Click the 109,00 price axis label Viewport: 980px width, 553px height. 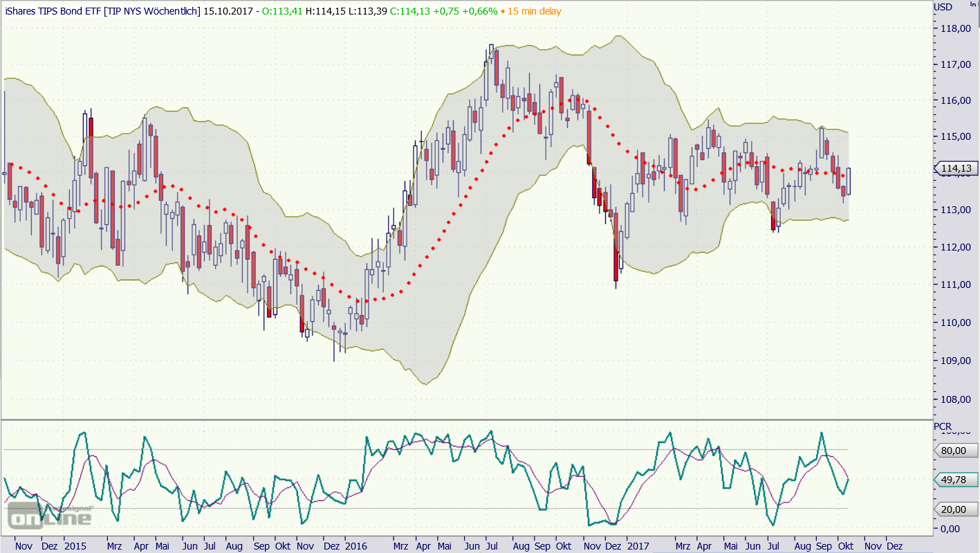click(x=954, y=361)
